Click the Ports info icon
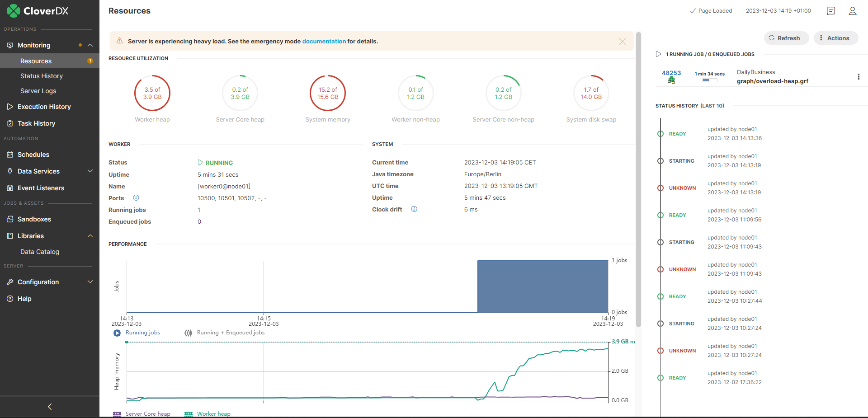This screenshot has width=868, height=418. (136, 198)
